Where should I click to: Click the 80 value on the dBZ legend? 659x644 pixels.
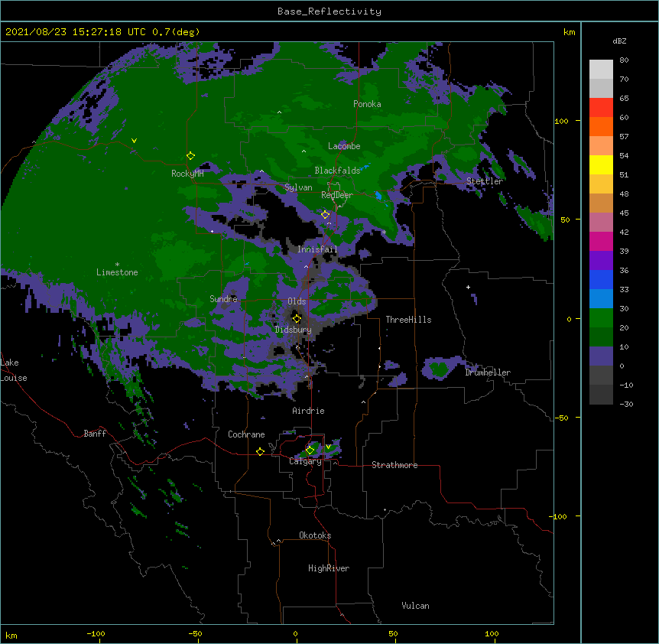(624, 60)
